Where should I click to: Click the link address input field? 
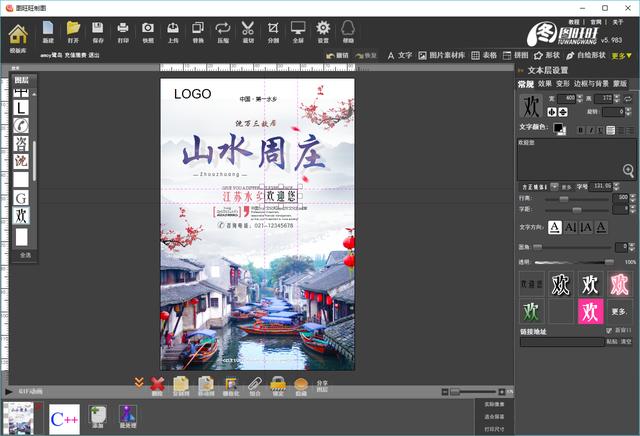click(562, 342)
